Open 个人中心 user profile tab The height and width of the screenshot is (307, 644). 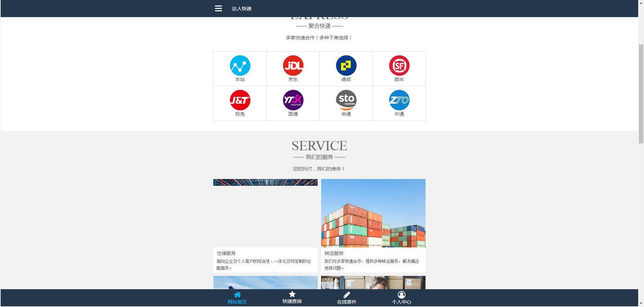tap(402, 298)
